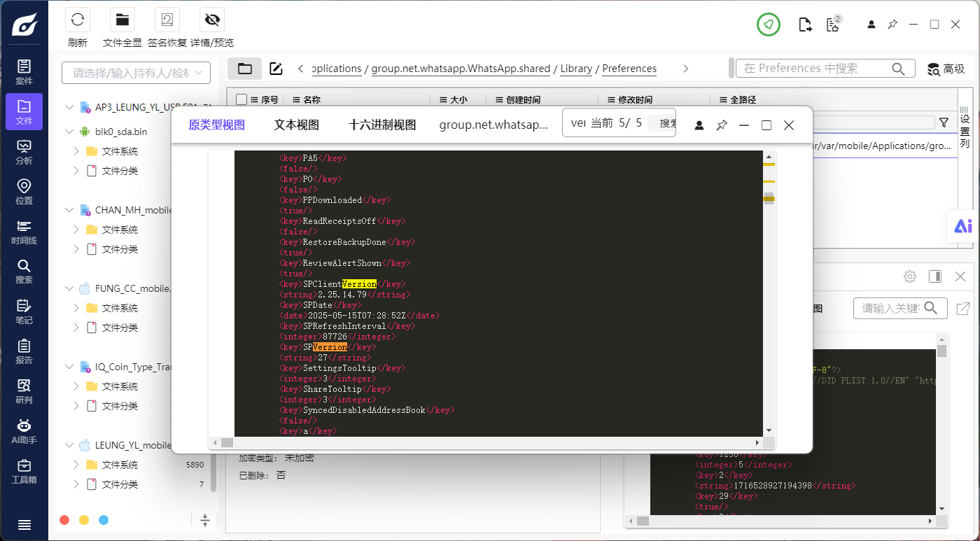This screenshot has width=980, height=541.
Task: Toggle the 详情/预览 eye icon
Action: tap(212, 20)
